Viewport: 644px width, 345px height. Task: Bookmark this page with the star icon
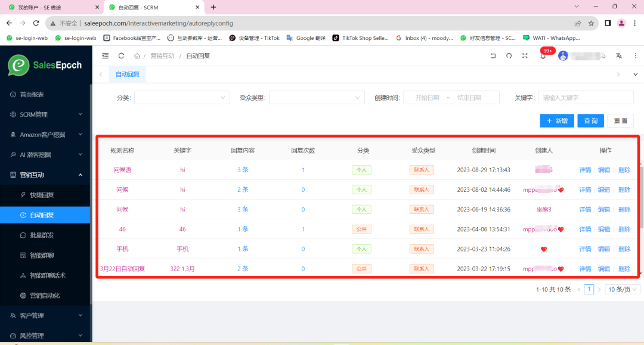(x=591, y=23)
